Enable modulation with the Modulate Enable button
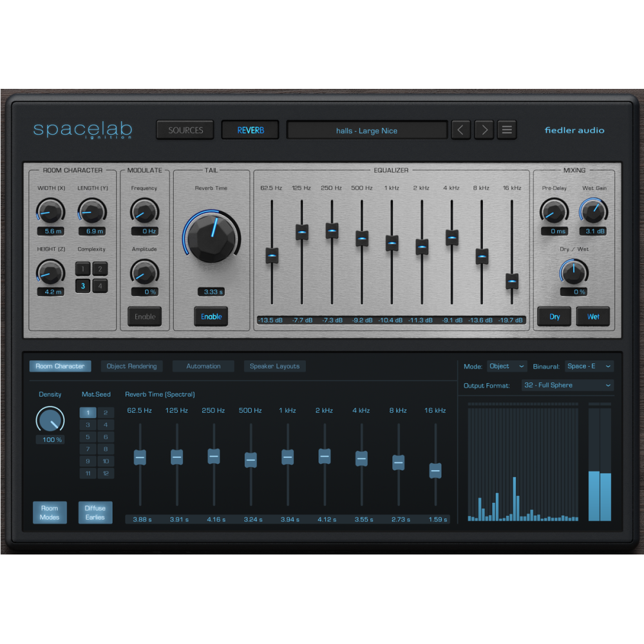Image resolution: width=644 pixels, height=644 pixels. coord(144,316)
